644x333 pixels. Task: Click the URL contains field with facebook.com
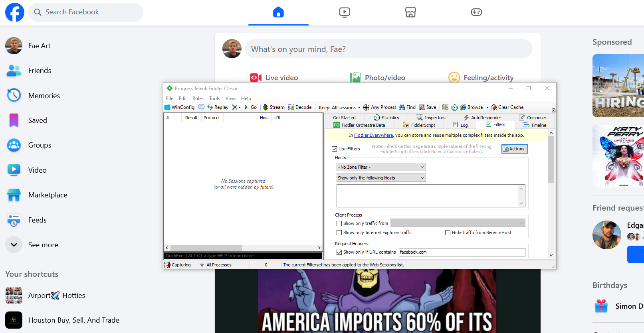point(462,252)
